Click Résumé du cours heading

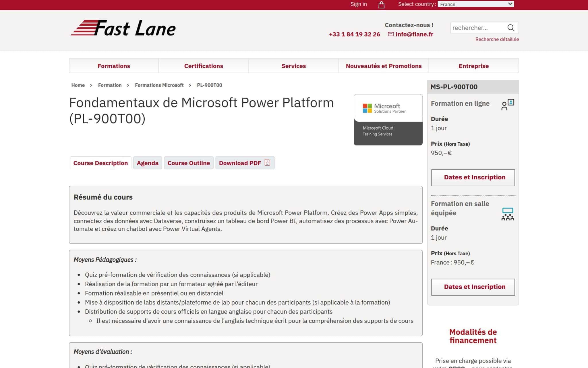(103, 197)
